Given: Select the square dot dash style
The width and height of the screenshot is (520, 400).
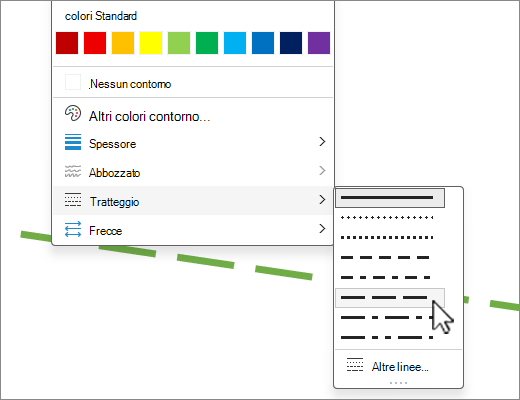Looking at the screenshot, I should (390, 238).
